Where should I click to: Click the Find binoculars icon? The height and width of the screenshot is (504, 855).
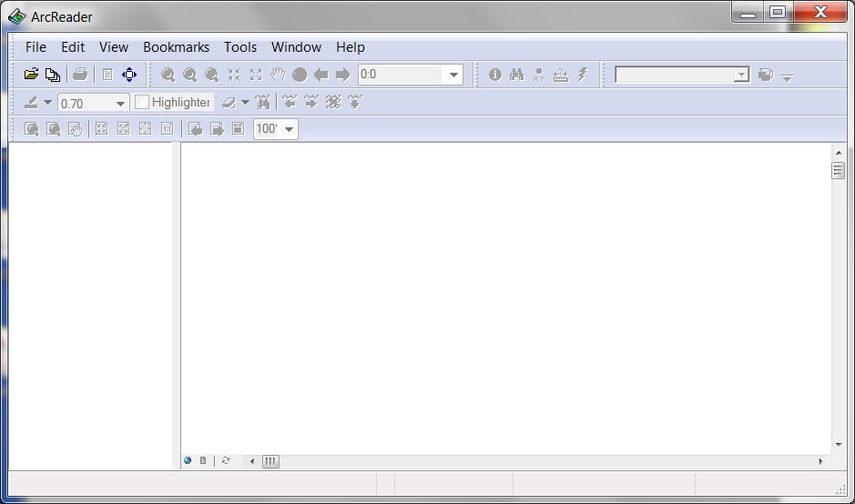517,75
